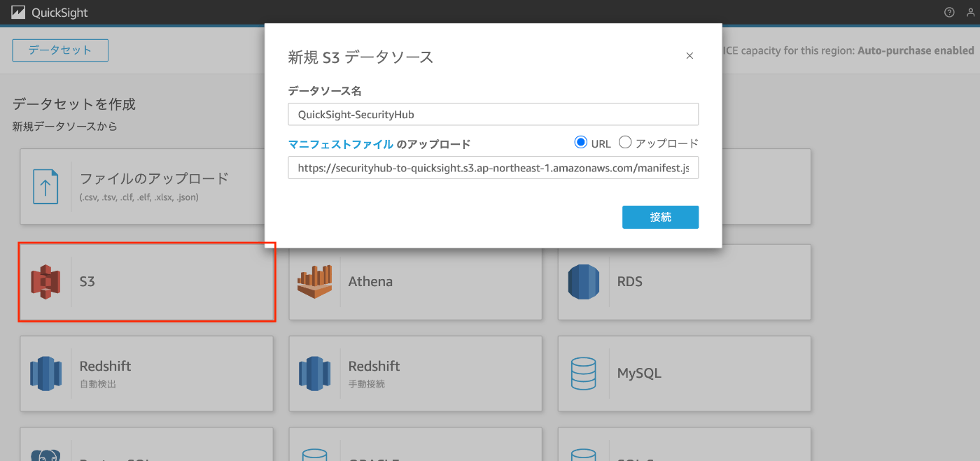Select the アップロード radio button
The height and width of the screenshot is (461, 980).
pos(625,143)
